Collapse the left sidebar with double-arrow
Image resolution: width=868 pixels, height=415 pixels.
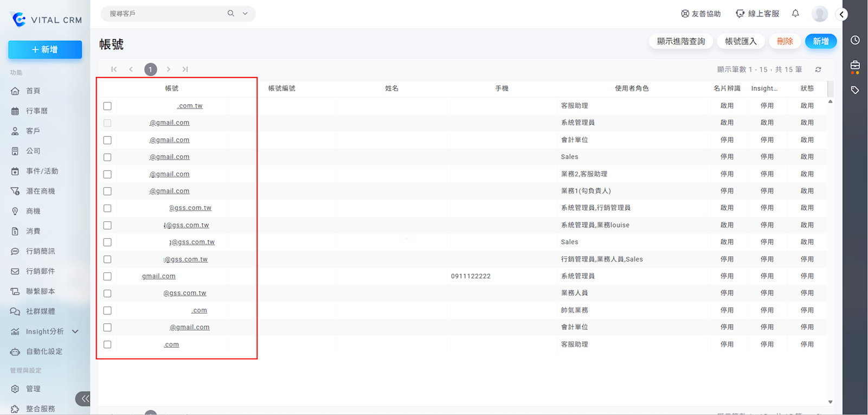point(84,399)
